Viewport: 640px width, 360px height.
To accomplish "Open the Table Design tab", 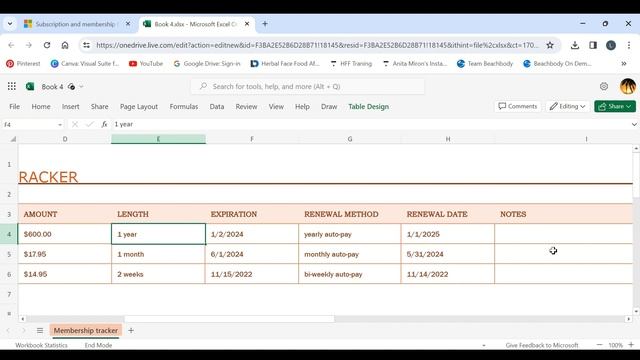I will [368, 107].
